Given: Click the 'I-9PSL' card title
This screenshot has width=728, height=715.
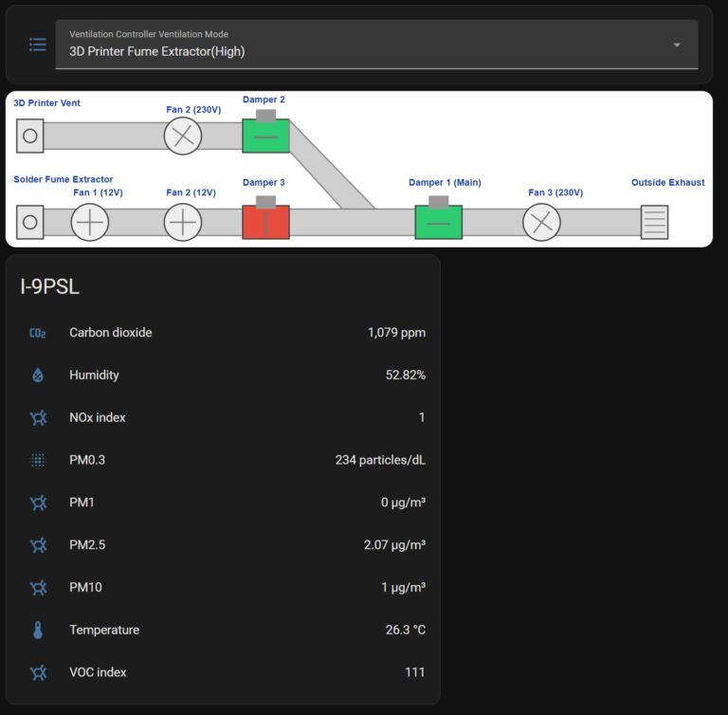Looking at the screenshot, I should click(x=49, y=286).
